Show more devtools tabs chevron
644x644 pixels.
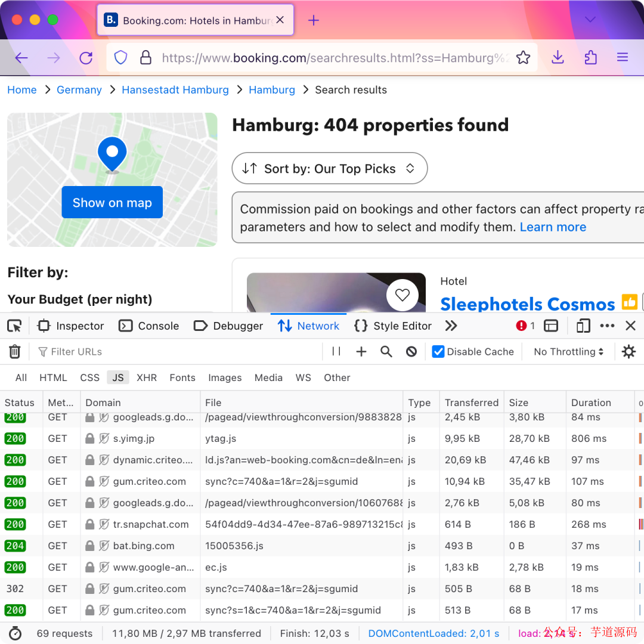[x=451, y=326]
